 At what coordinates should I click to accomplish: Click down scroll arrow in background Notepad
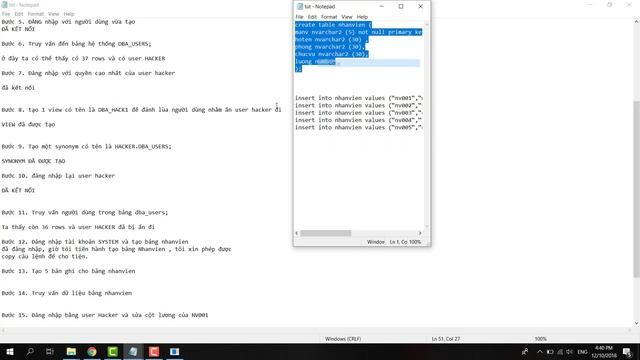[x=636, y=323]
